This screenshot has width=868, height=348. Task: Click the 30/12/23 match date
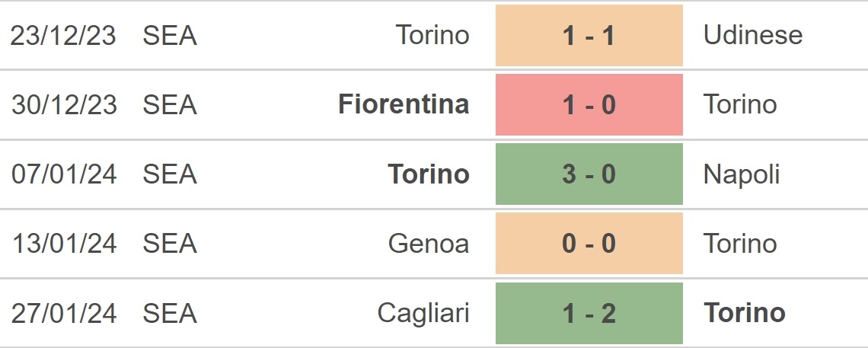pos(64,104)
